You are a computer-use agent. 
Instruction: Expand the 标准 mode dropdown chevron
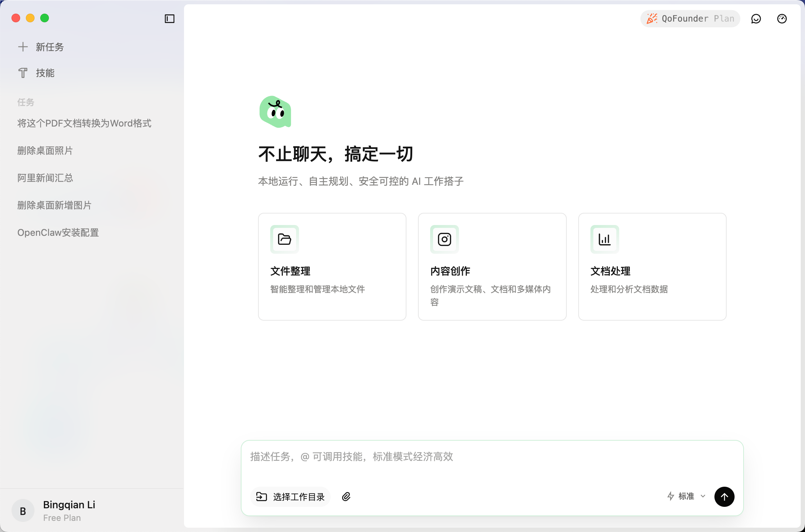click(703, 496)
